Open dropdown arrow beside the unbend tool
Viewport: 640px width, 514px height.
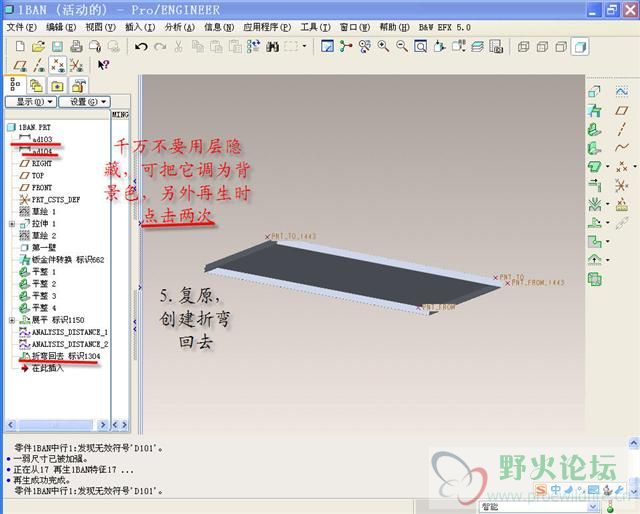point(608,223)
